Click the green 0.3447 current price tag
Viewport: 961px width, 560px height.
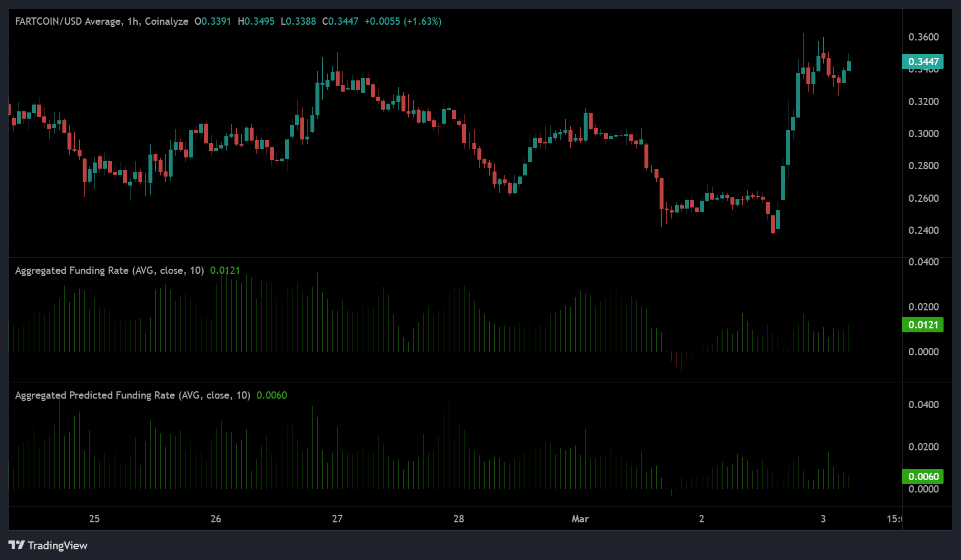[x=923, y=61]
